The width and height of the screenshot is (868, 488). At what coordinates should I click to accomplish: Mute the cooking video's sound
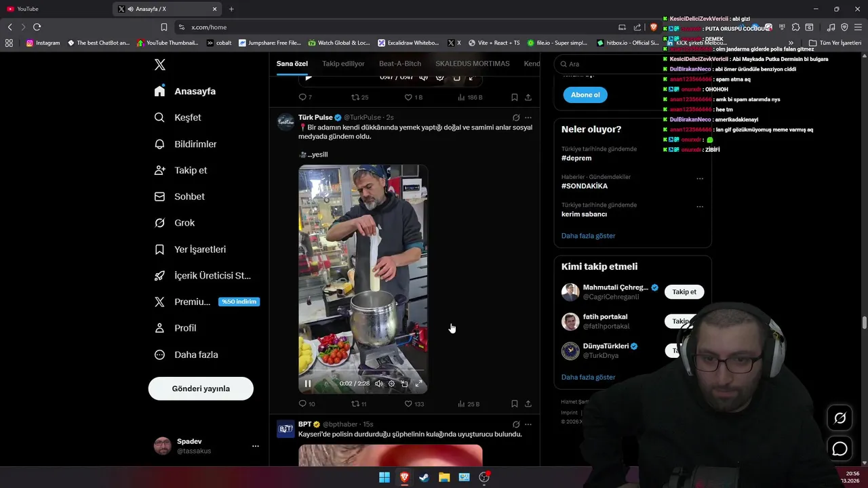pos(378,384)
